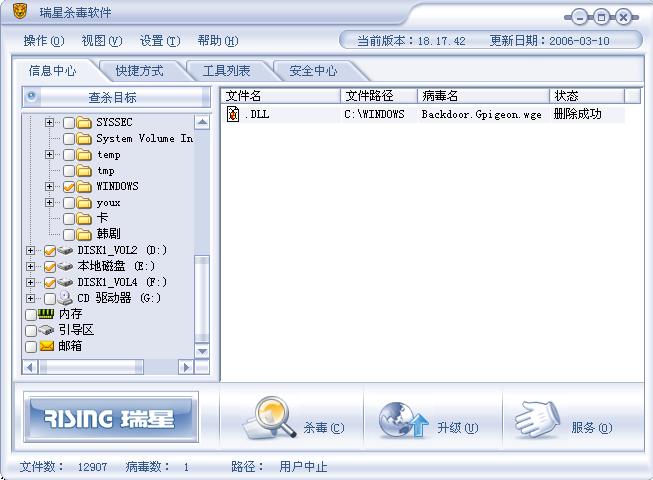Open the 操作(O) menu
The width and height of the screenshot is (653, 480).
point(44,41)
